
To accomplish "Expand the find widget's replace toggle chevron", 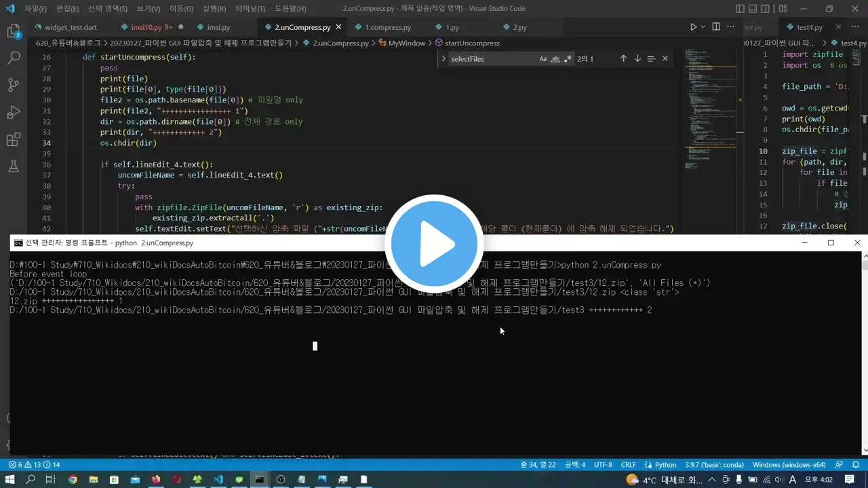I will (x=443, y=59).
